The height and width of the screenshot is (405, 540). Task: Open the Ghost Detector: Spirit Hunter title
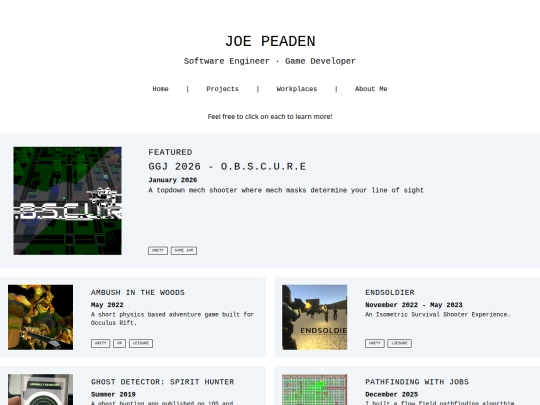pos(163,382)
